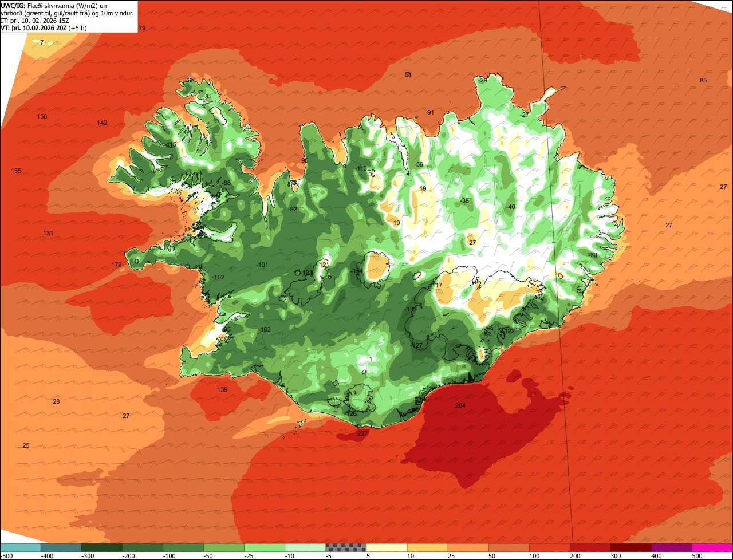
Task: Select the value 25 at the lower left
Action: (x=26, y=445)
